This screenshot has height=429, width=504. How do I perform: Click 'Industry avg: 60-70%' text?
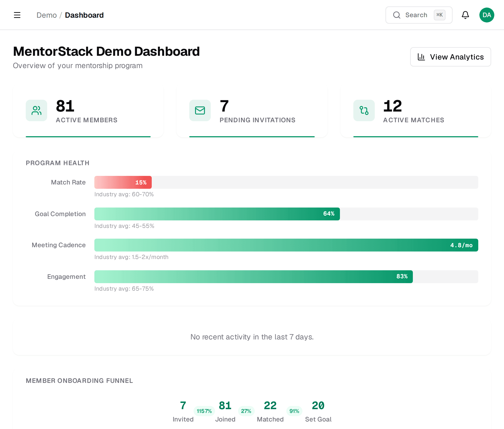click(124, 194)
